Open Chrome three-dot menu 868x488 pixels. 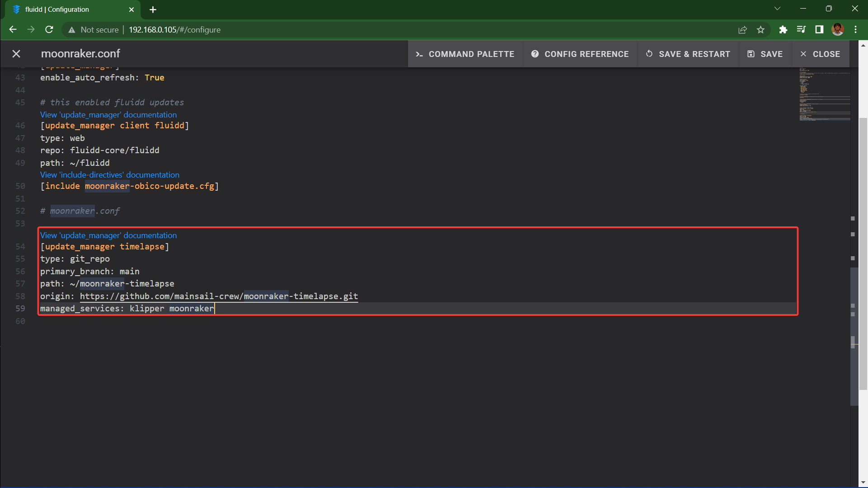tap(855, 30)
